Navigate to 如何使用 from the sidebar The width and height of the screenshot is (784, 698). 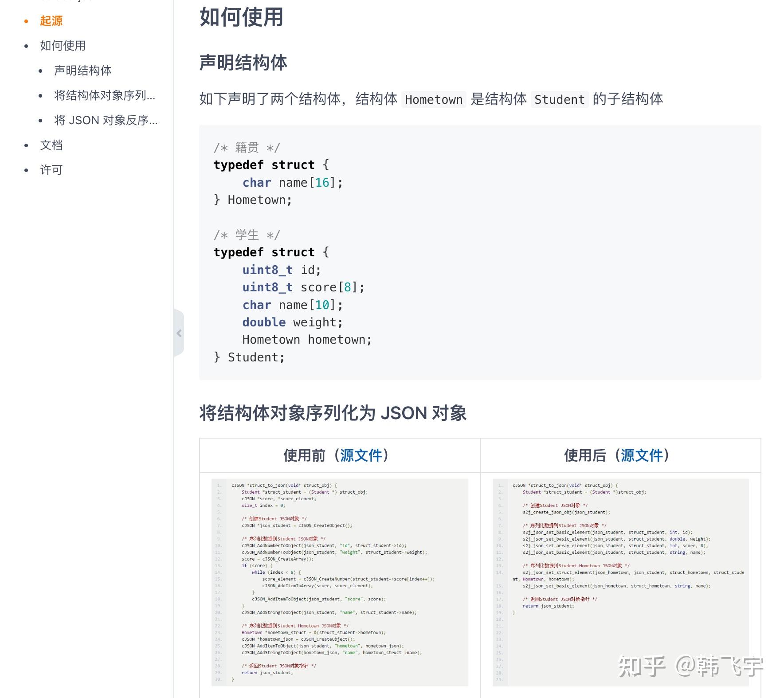pos(62,45)
